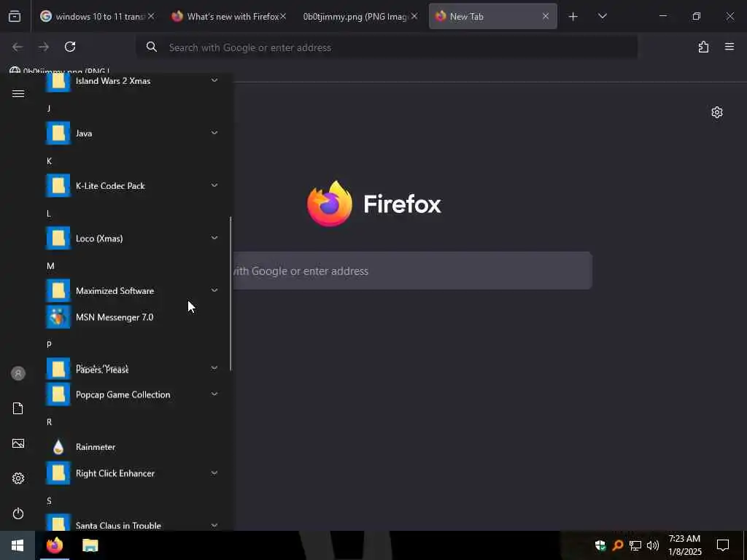Click Firefox icon on the taskbar
747x560 pixels.
(54, 545)
